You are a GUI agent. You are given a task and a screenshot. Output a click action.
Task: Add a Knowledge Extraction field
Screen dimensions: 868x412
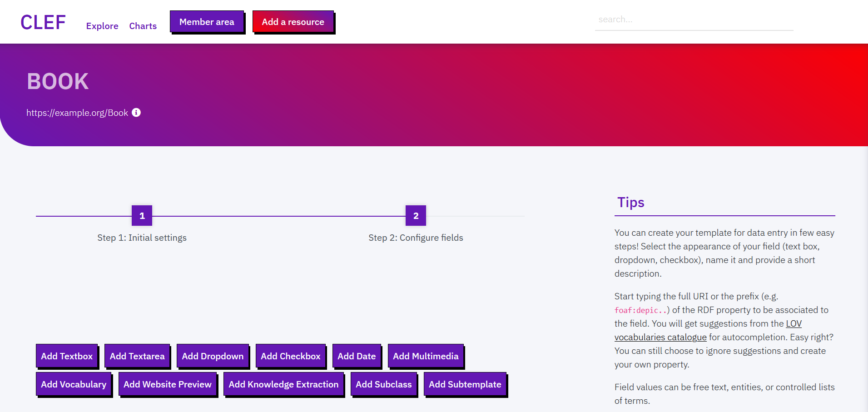283,384
